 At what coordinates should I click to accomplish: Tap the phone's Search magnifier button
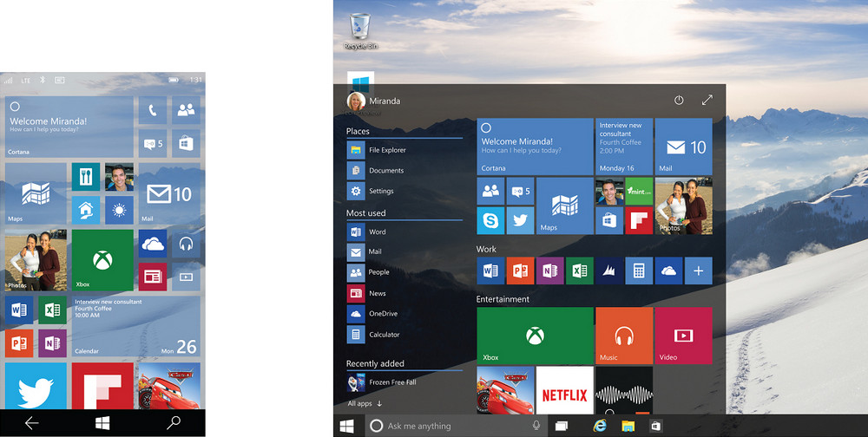click(174, 423)
